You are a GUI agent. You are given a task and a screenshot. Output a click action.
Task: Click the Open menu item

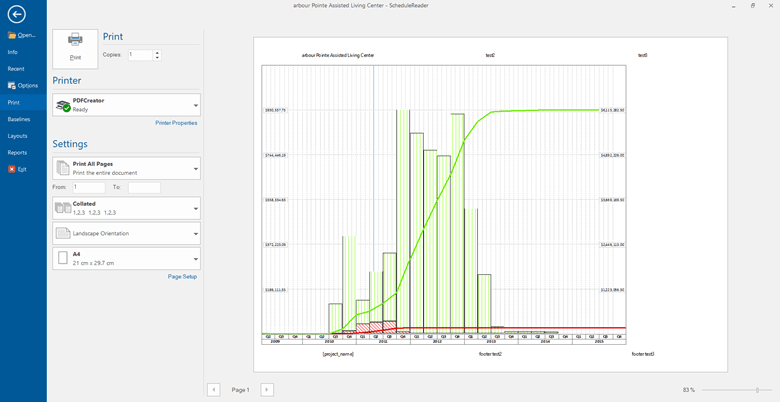tap(23, 35)
